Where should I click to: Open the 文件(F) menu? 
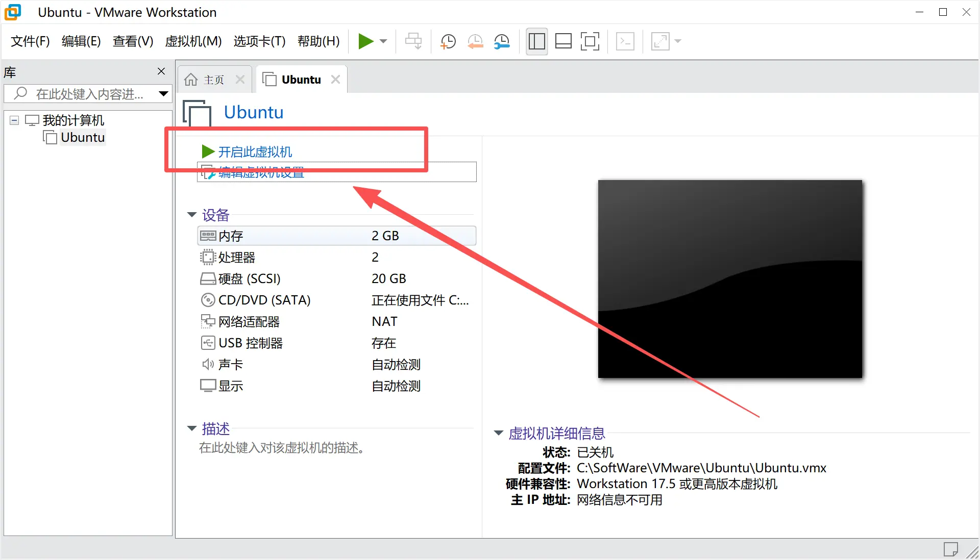[30, 41]
